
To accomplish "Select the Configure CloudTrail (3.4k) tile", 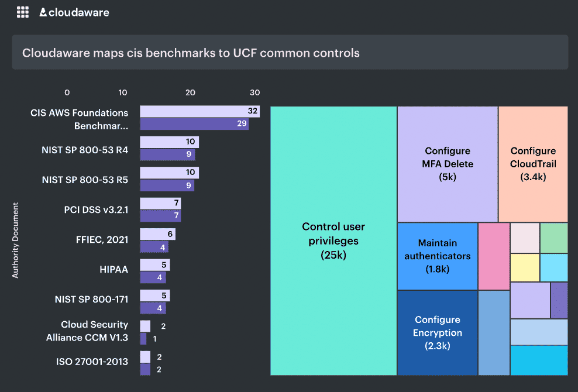I will (533, 164).
